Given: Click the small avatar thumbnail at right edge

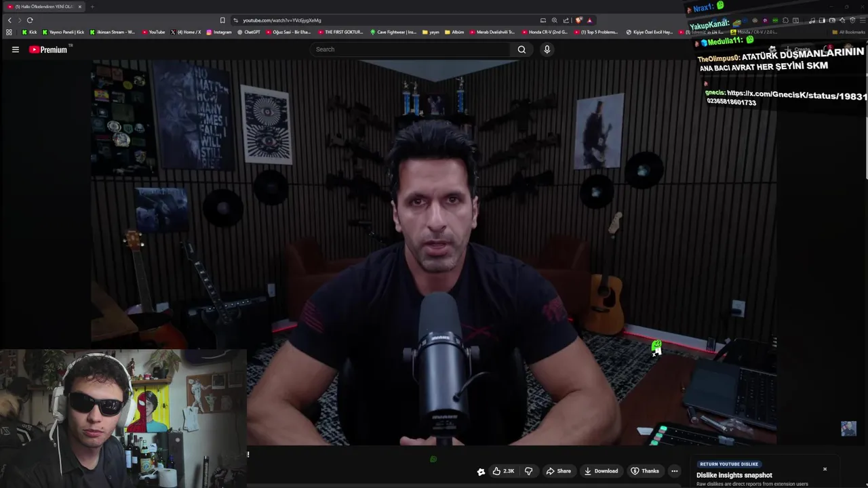Looking at the screenshot, I should point(848,428).
